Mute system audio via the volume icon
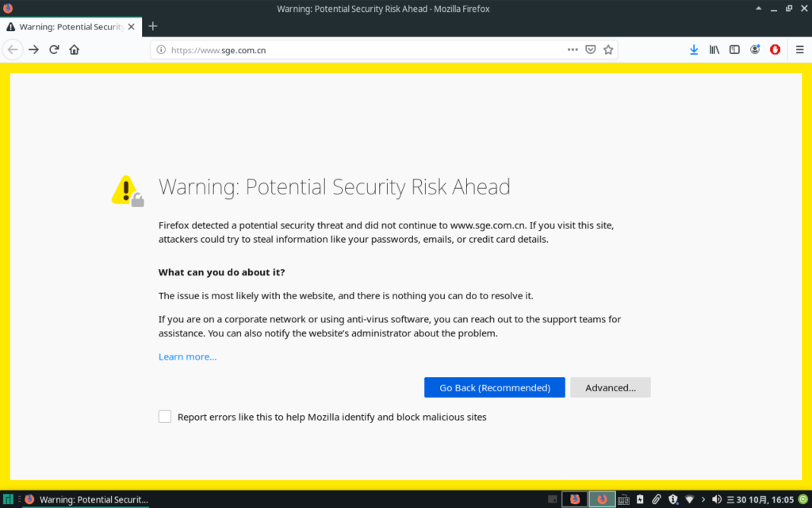The image size is (812, 508). coord(718,498)
